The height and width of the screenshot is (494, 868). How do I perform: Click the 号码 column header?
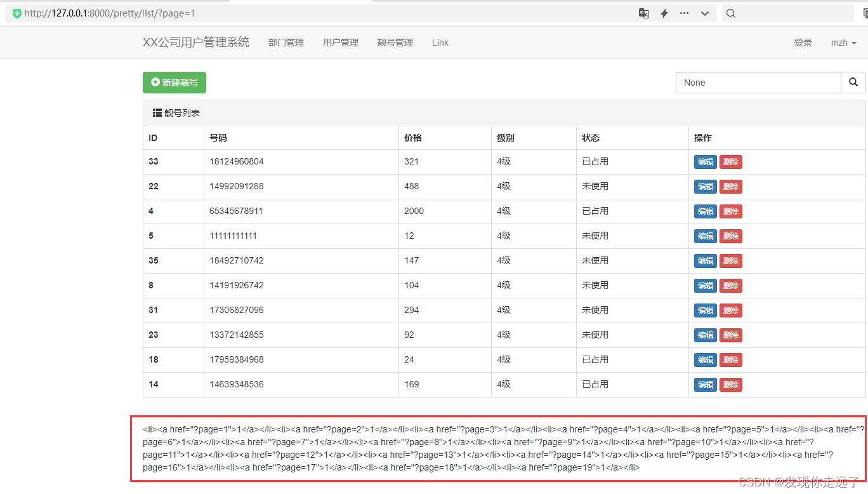[218, 138]
